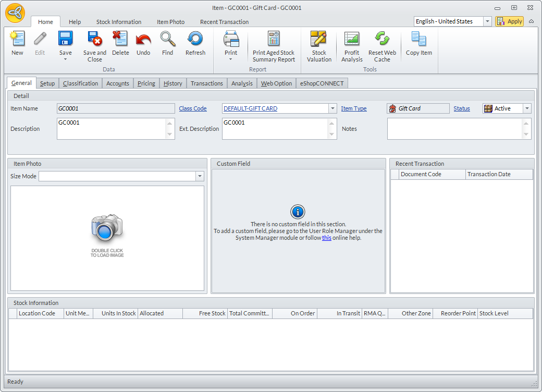Open the Stock Information ribbon tab
Viewport: 542px width, 392px height.
(119, 22)
